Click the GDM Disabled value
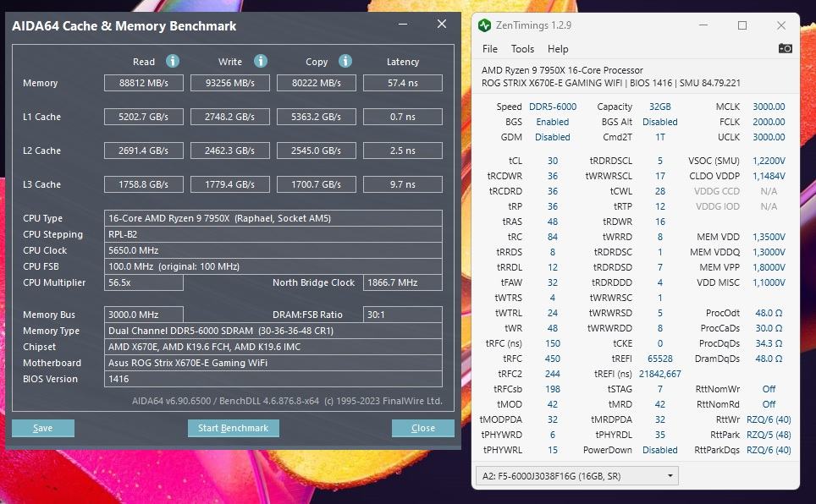The height and width of the screenshot is (504, 816). [553, 137]
